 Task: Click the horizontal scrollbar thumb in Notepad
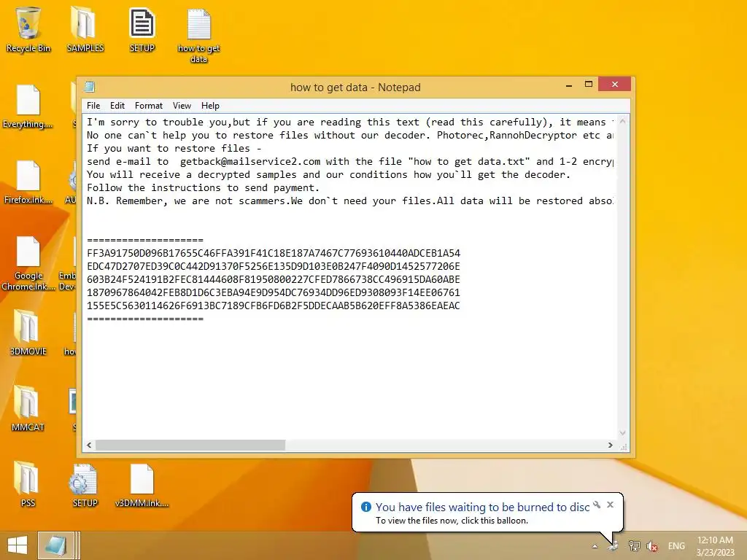(190, 446)
